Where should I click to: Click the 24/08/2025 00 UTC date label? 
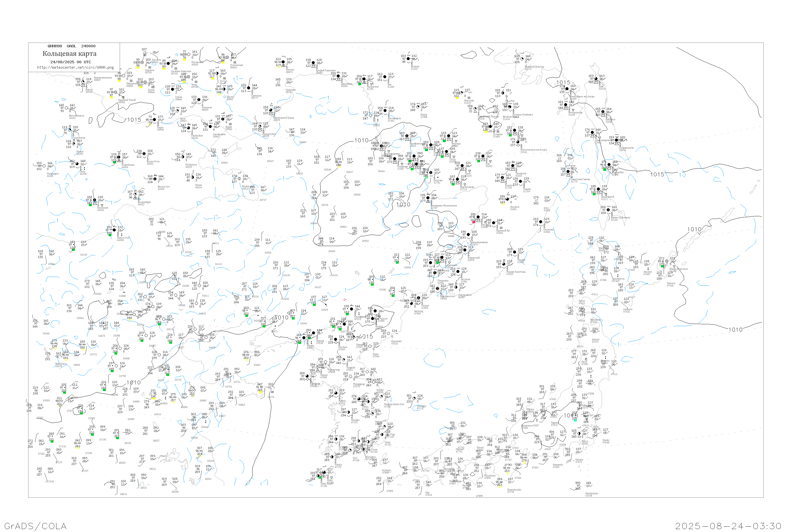pos(71,62)
